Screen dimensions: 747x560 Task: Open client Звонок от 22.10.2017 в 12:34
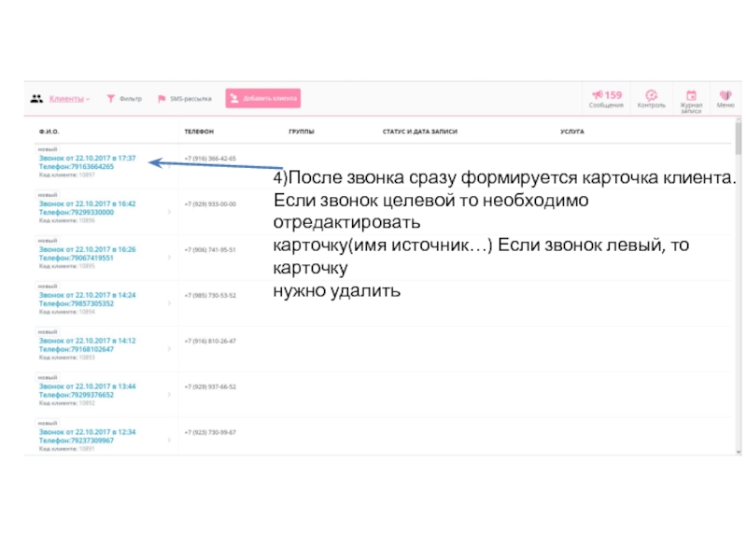tap(87, 432)
